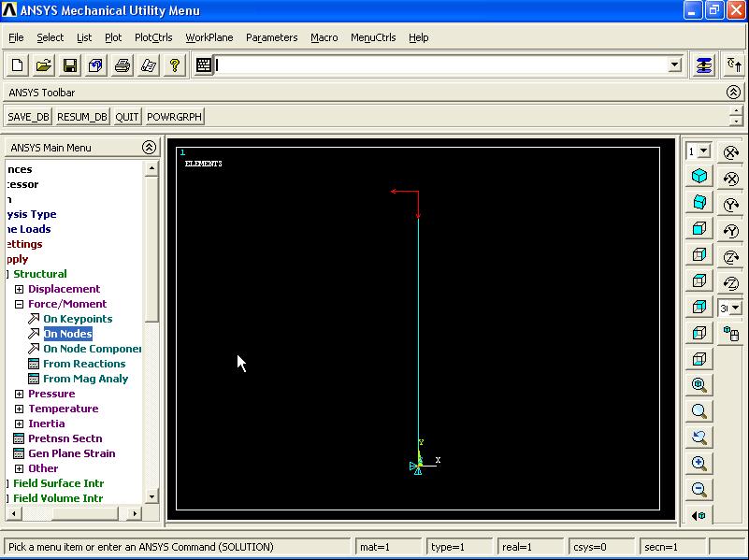Expand the Displacement tree node
This screenshot has height=560, width=749.
[x=19, y=289]
